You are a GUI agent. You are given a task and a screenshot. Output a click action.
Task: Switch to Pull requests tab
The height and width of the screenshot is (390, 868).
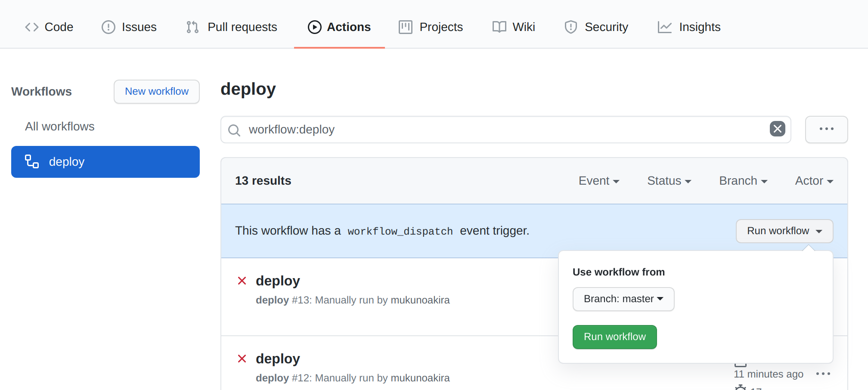pos(232,27)
